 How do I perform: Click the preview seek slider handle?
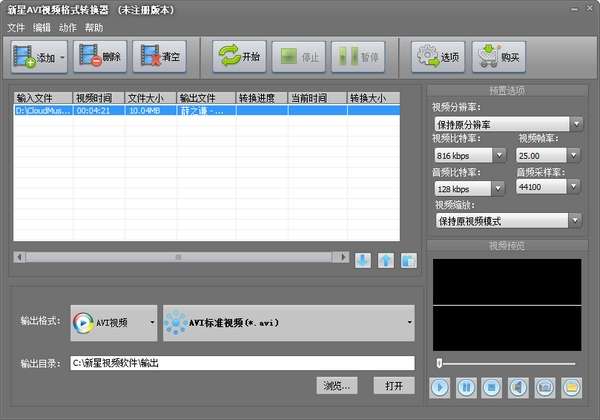438,362
